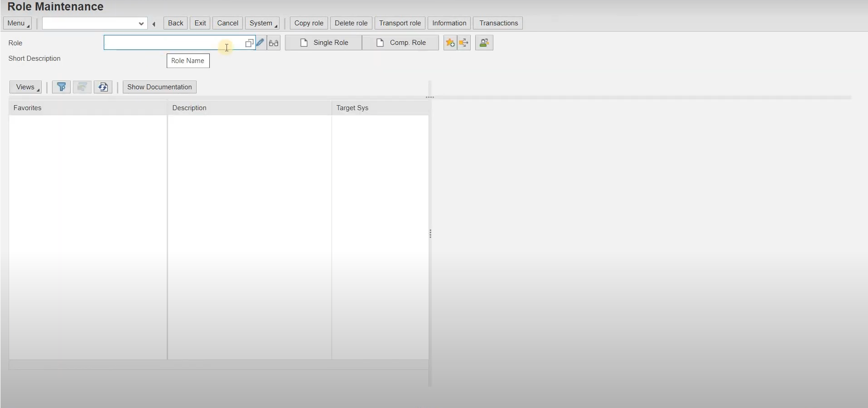
Task: Toggle the delete filter icon
Action: pyautogui.click(x=82, y=87)
